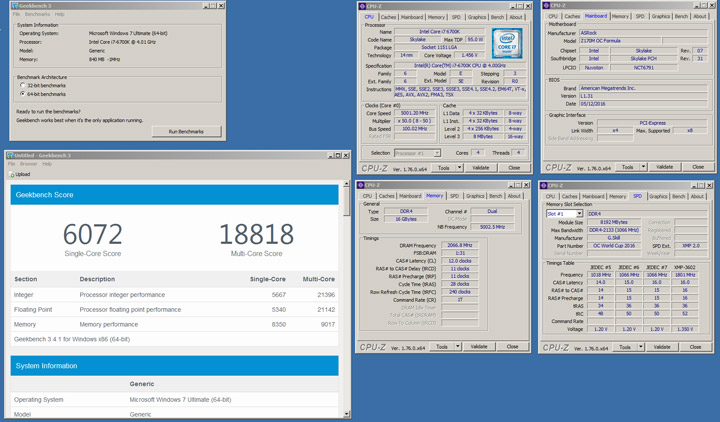Screen dimensions: 720x422
Task: Open the File menu in Untitled Geekbench window
Action: click(11, 164)
